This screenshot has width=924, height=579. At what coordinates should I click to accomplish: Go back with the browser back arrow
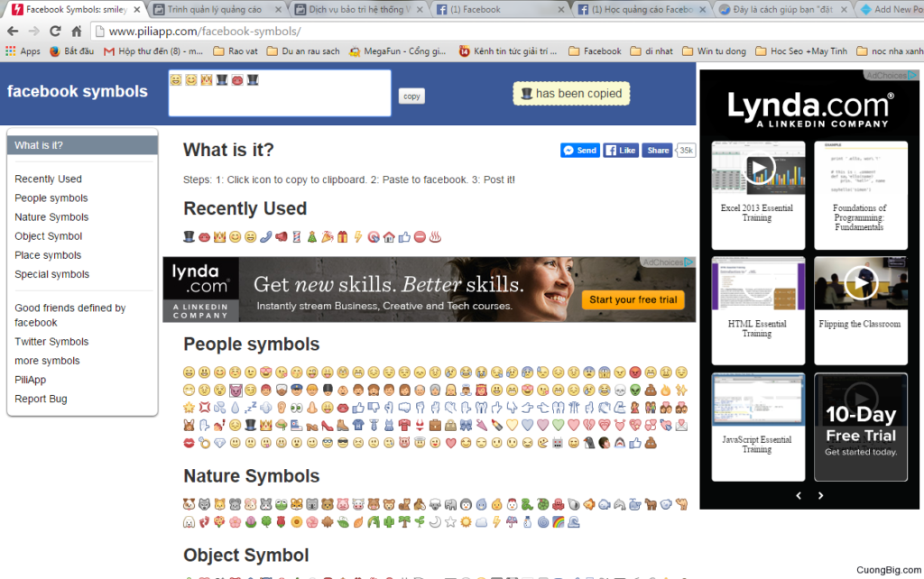[13, 32]
